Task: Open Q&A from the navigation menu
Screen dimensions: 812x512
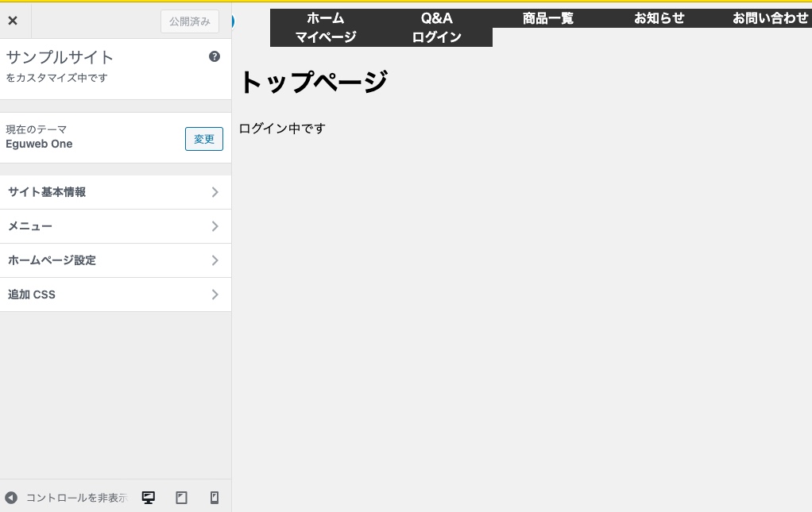Action: coord(437,18)
